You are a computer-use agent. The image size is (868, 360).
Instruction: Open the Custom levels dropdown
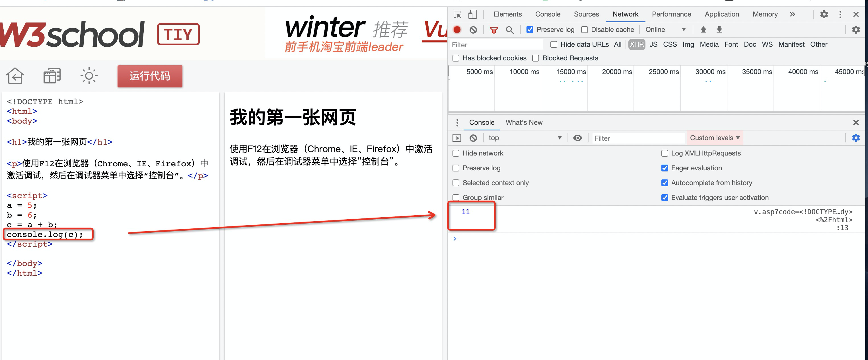click(714, 138)
